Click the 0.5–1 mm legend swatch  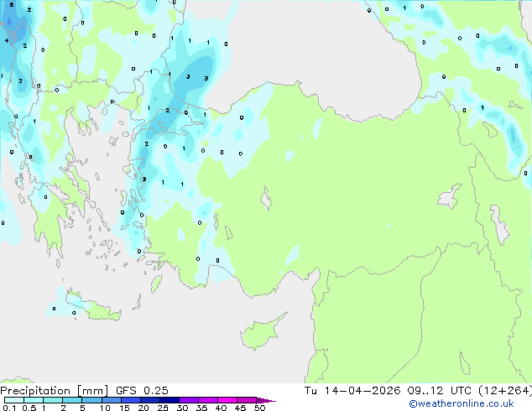pyautogui.click(x=34, y=400)
